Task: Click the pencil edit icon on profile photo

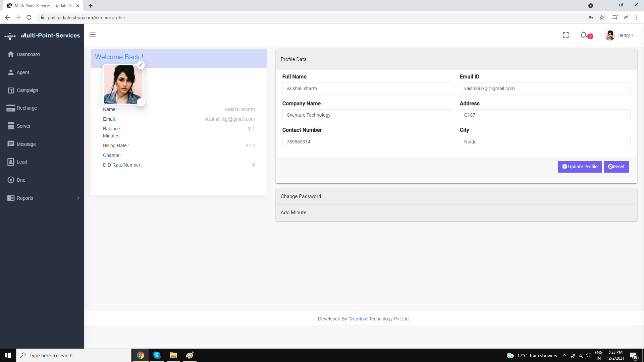Action: pos(141,65)
